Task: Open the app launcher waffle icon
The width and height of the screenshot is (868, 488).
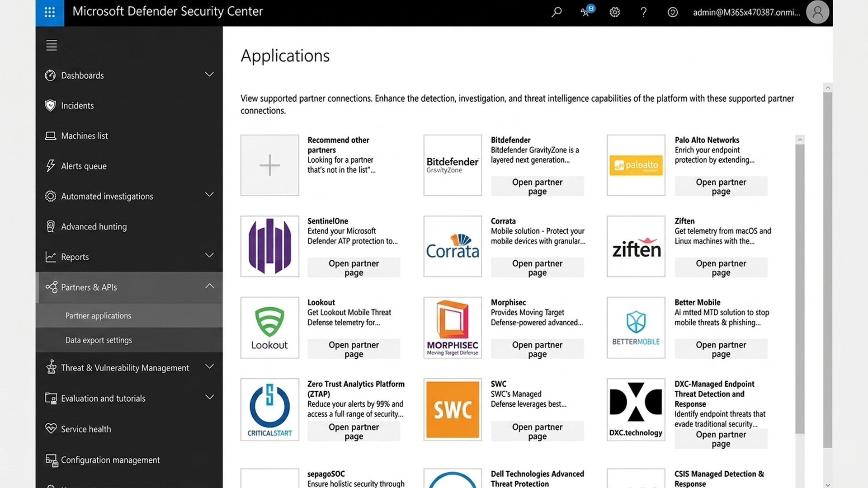Action: (50, 12)
